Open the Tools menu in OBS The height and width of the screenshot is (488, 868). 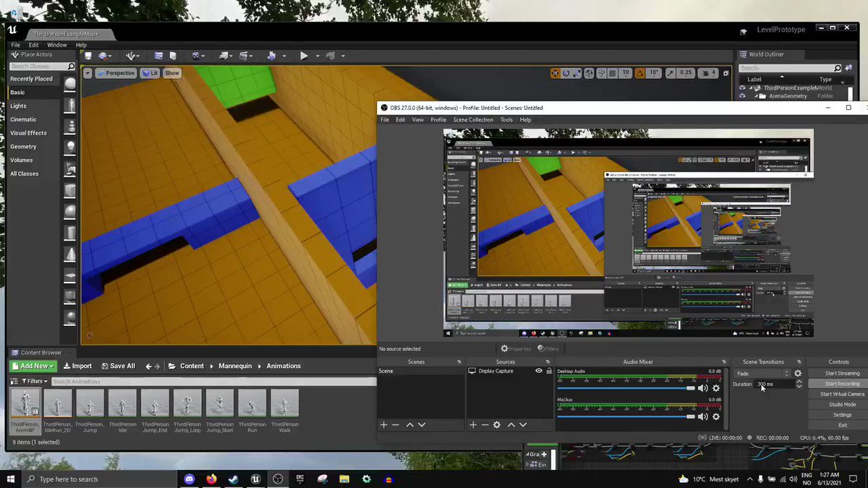click(x=506, y=119)
